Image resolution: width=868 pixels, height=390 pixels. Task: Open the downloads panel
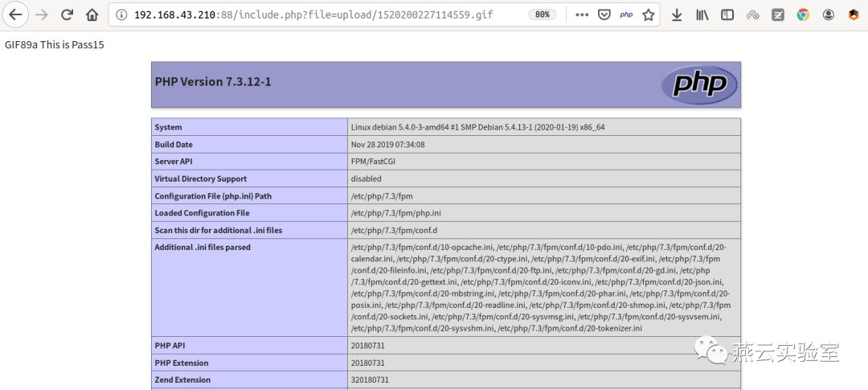tap(677, 15)
